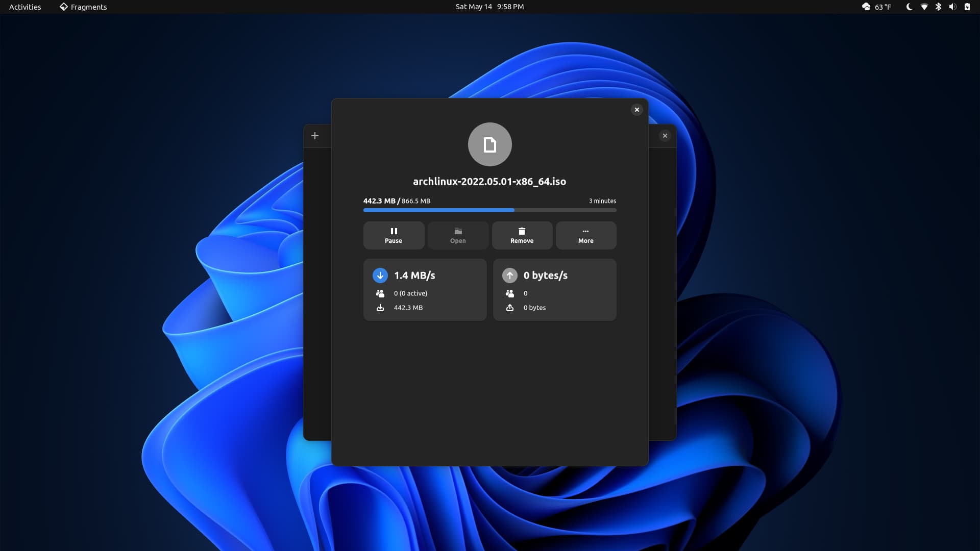Click the plus icon to add torrent
This screenshot has height=551, width=980.
(x=315, y=136)
